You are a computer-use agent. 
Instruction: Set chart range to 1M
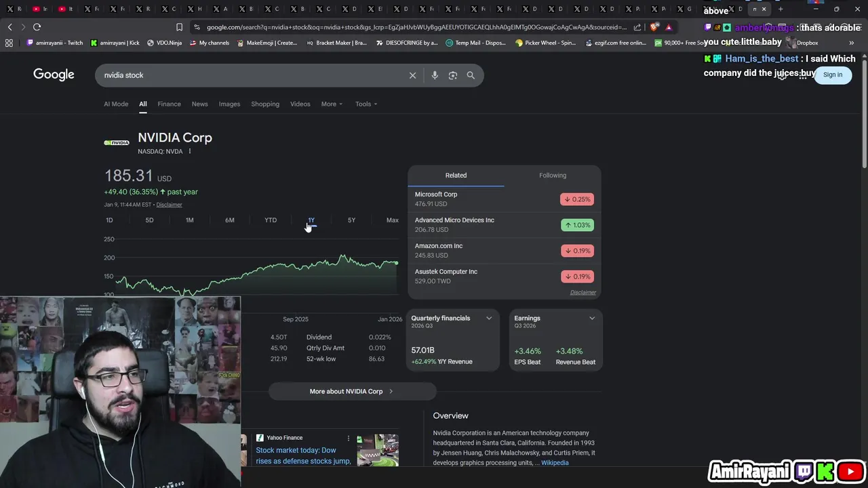click(x=189, y=220)
